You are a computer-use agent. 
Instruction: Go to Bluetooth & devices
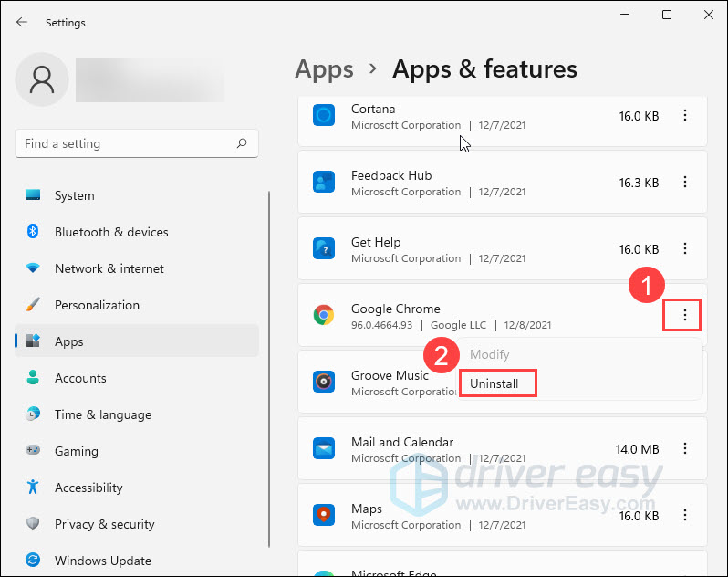[137, 232]
